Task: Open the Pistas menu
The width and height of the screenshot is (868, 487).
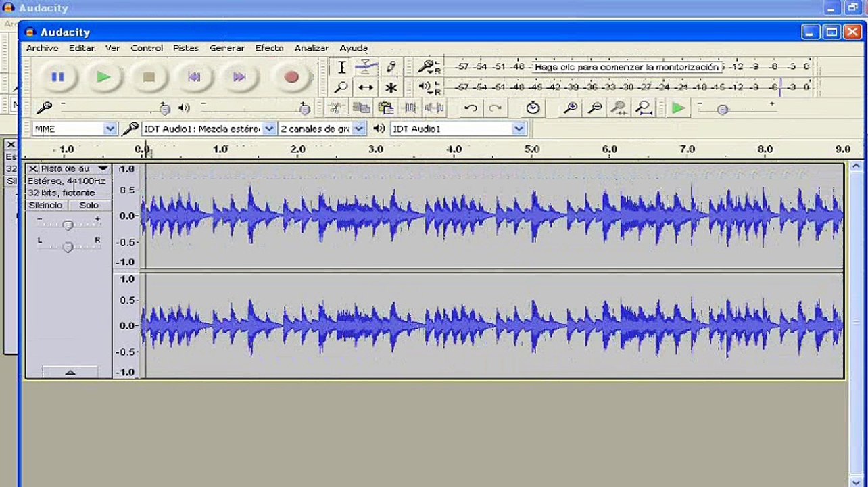Action: pos(186,48)
